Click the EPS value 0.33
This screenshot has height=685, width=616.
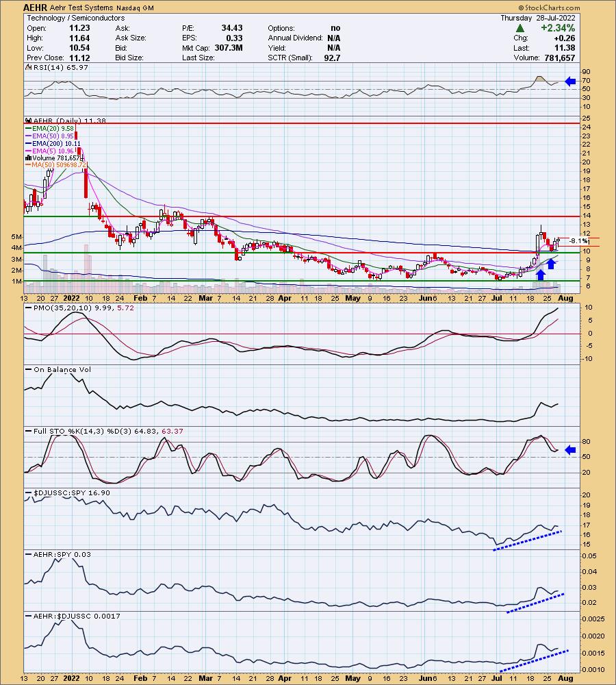(x=235, y=38)
